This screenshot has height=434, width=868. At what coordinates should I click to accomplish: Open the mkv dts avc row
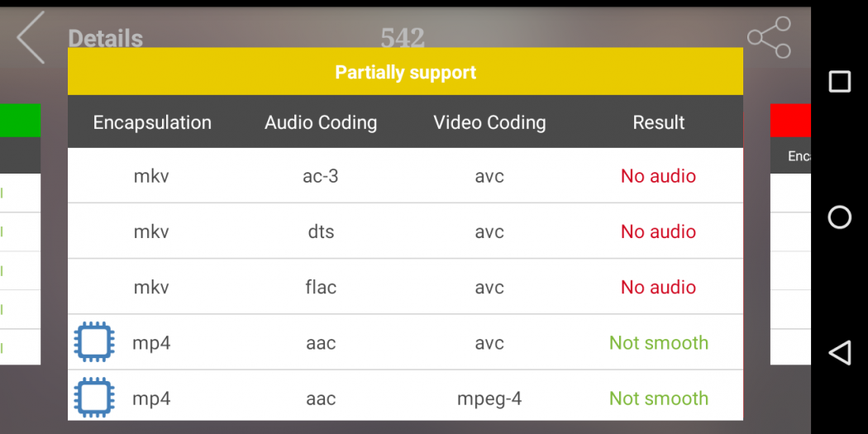click(x=405, y=231)
